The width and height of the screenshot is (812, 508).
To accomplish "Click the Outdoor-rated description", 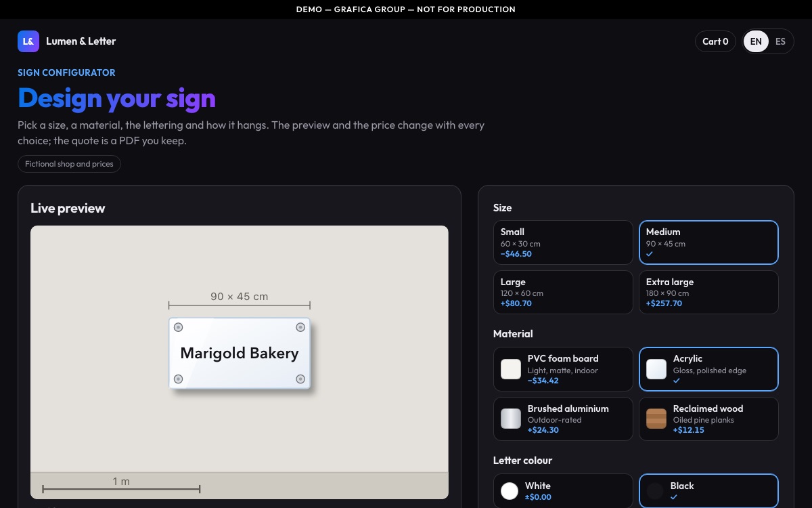I will tap(555, 420).
